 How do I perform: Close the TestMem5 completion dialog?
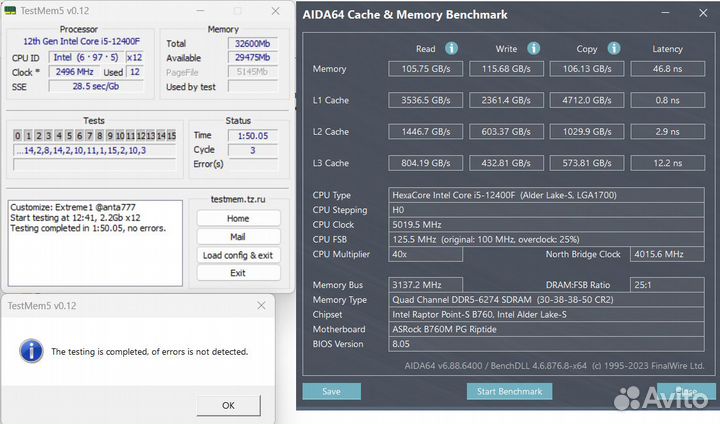[x=261, y=305]
